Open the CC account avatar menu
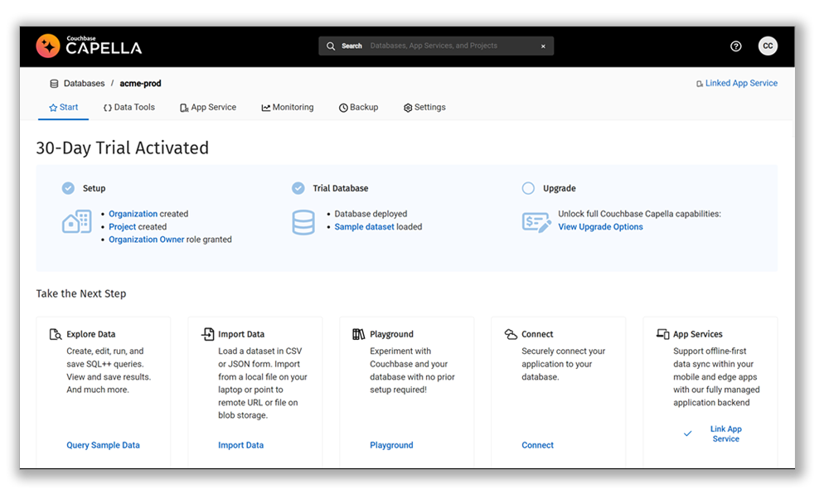The height and width of the screenshot is (504, 829). (x=768, y=46)
